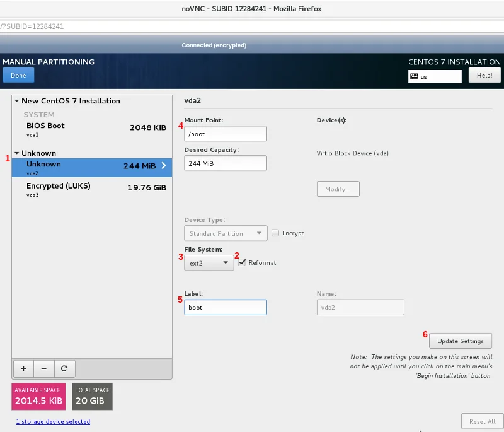The height and width of the screenshot is (432, 504).
Task: Select the Encrypted (LUKS) vda3 partition
Action: pyautogui.click(x=91, y=189)
